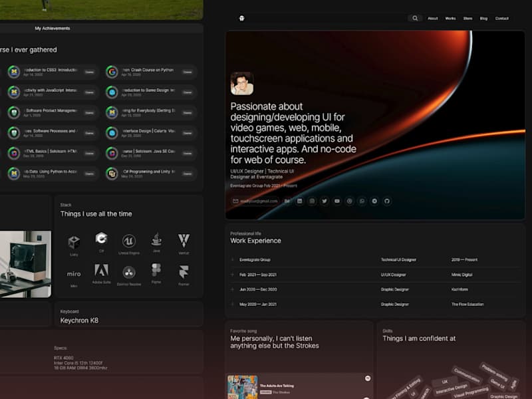
Task: Click the site logo in the header
Action: [x=241, y=19]
